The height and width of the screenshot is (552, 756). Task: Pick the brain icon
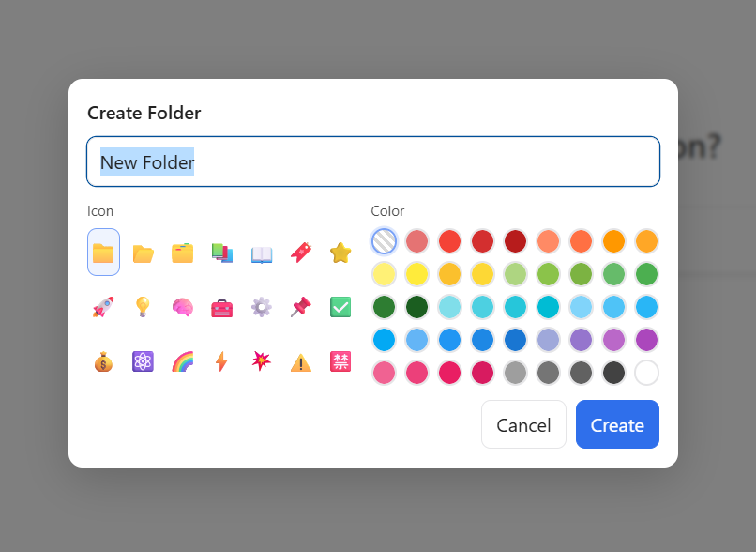182,307
